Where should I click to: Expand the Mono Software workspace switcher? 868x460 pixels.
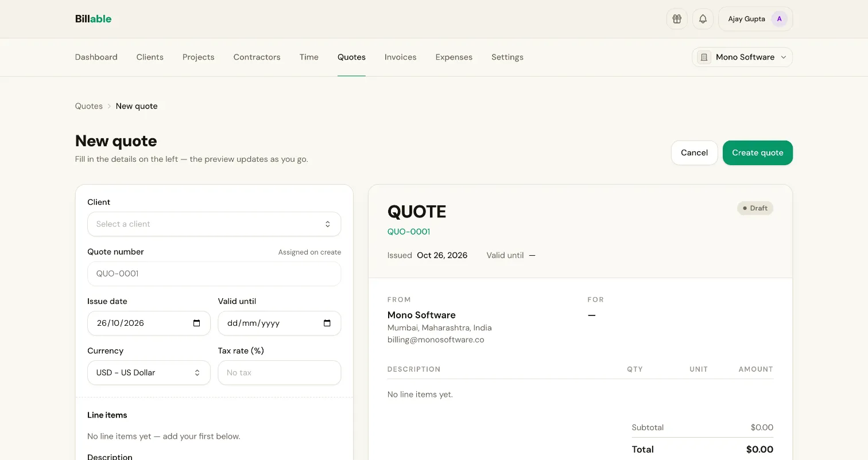pos(742,57)
